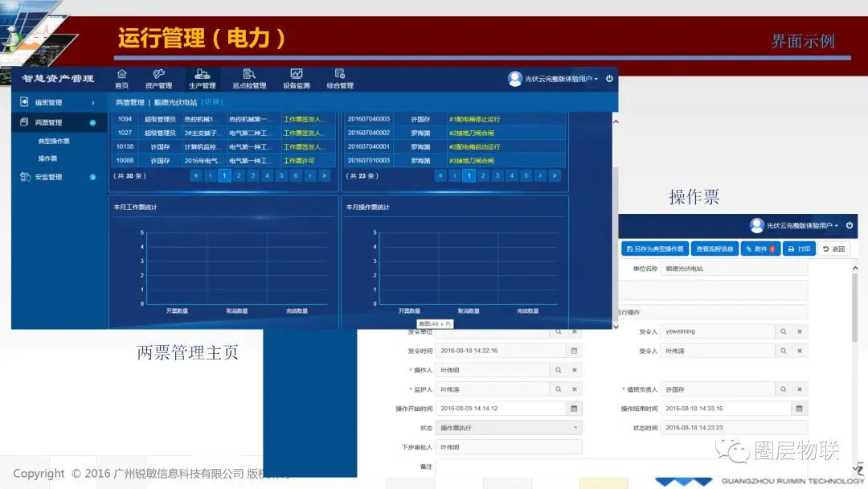
Task: Go to next page of 30-item list
Action: click(310, 175)
